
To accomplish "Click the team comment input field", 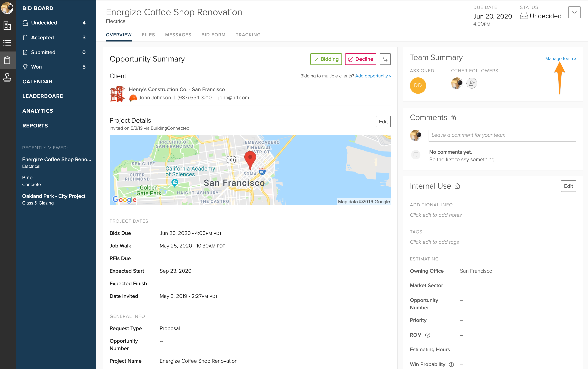I will 502,135.
